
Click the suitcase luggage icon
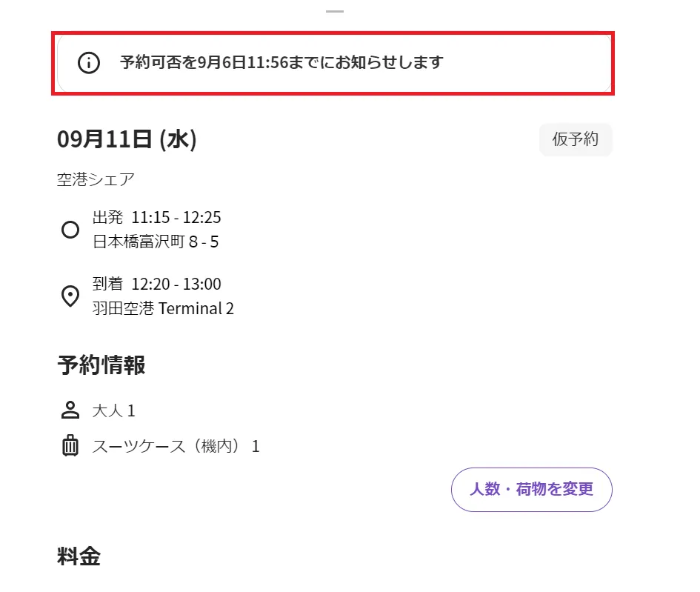click(x=70, y=446)
